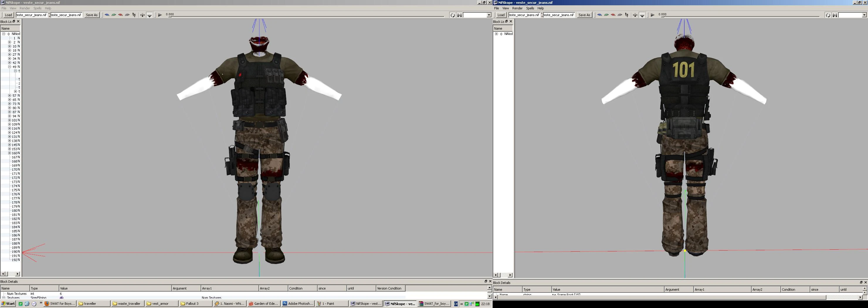Collapse block 0 NiNode in left Block List

[x=4, y=34]
